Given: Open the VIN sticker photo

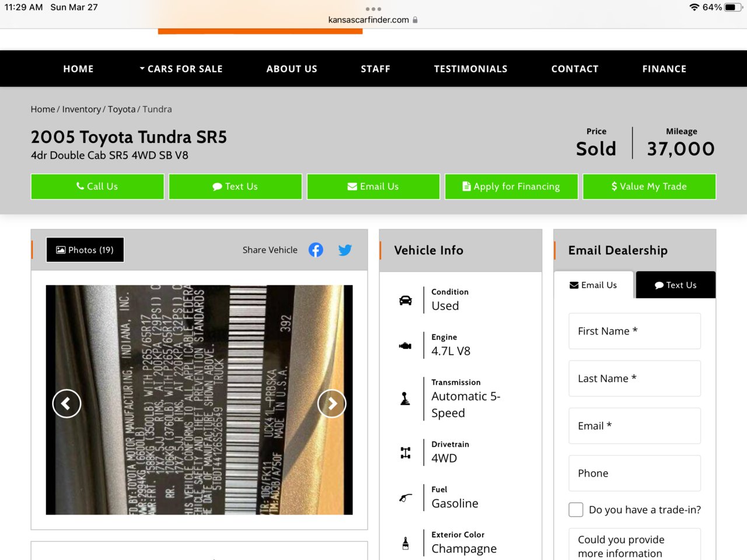Looking at the screenshot, I should 200,400.
